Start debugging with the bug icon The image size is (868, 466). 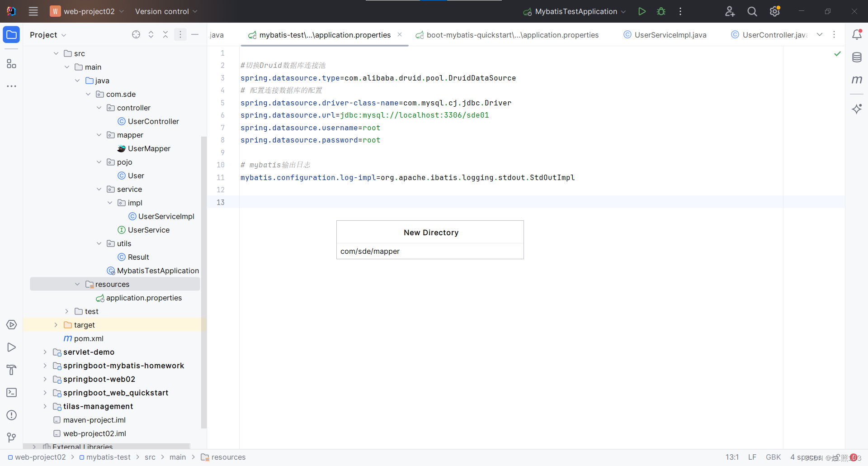661,11
